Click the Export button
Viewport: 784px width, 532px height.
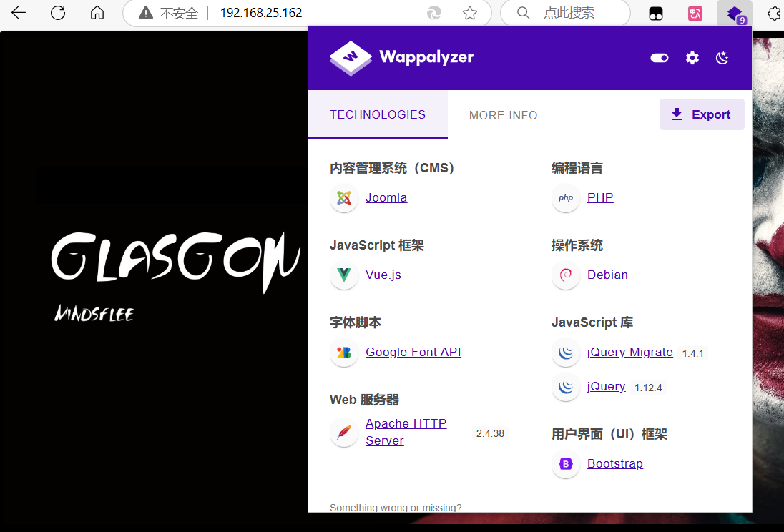[x=702, y=114]
